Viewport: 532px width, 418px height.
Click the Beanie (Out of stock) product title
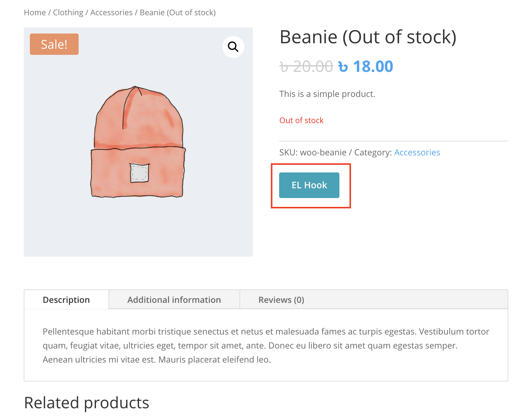[368, 37]
